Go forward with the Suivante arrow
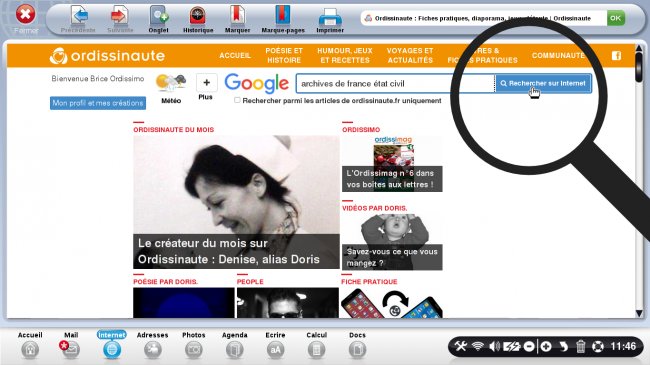This screenshot has width=650, height=365. 120,19
